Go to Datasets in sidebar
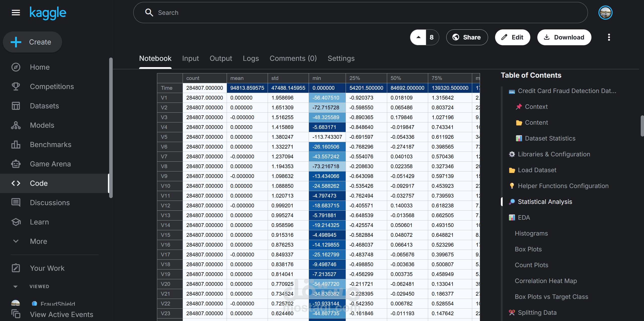The width and height of the screenshot is (644, 321). click(x=44, y=106)
